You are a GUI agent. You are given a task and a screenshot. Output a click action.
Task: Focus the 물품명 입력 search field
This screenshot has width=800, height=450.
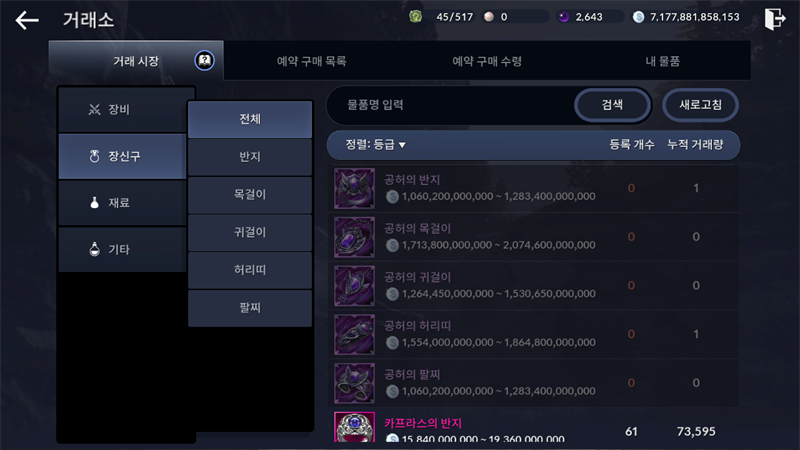click(x=452, y=105)
